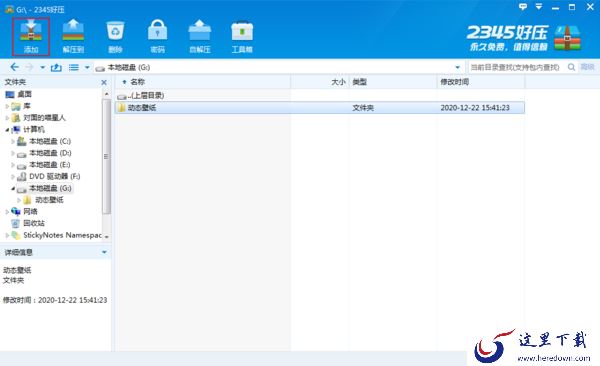Screen dimensions: 600x366
Task: Select 动态壁纸 folder in the tree
Action: (x=49, y=200)
